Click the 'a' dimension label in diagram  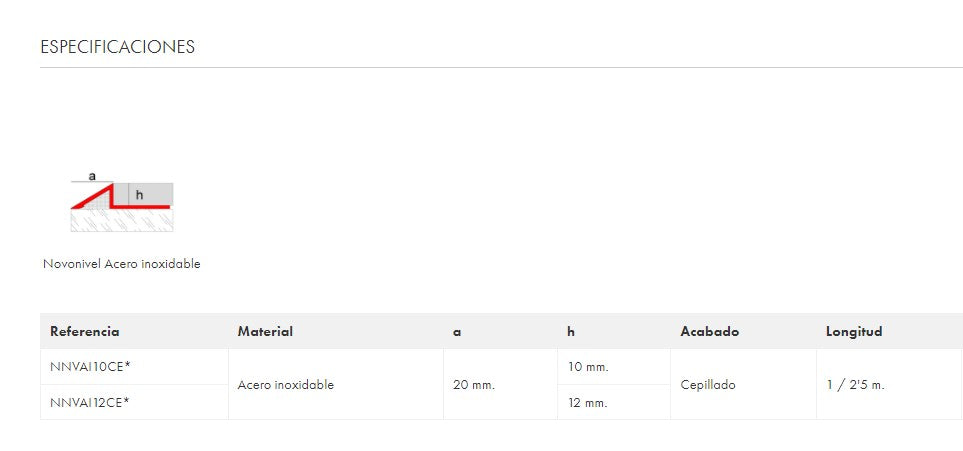(x=92, y=176)
